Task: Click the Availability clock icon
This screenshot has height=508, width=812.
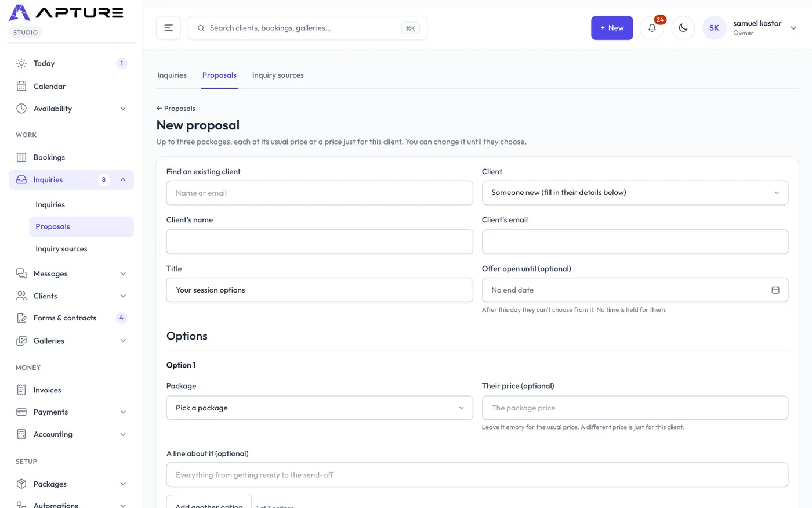Action: tap(21, 109)
